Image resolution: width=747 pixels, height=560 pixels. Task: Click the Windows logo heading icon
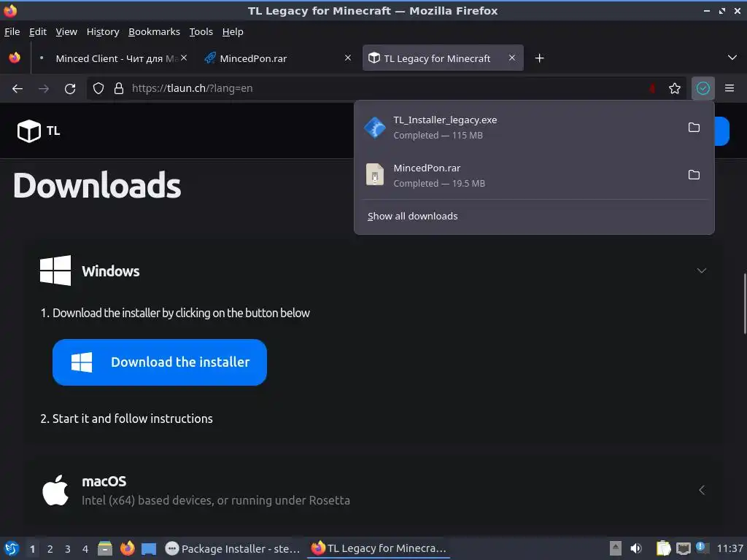55,271
